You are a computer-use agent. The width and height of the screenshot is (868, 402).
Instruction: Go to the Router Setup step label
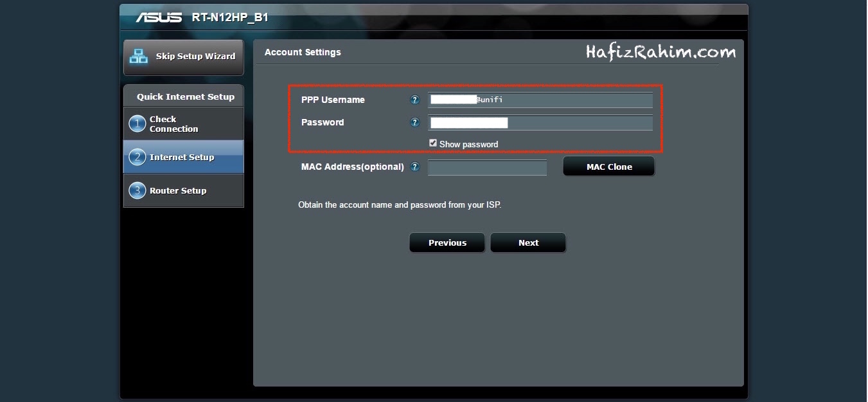pos(178,190)
